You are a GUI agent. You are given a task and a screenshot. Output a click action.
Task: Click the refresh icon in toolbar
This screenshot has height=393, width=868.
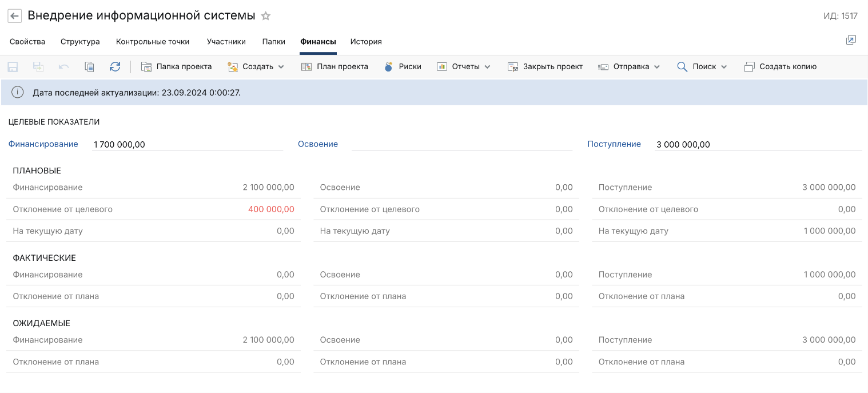pos(115,67)
